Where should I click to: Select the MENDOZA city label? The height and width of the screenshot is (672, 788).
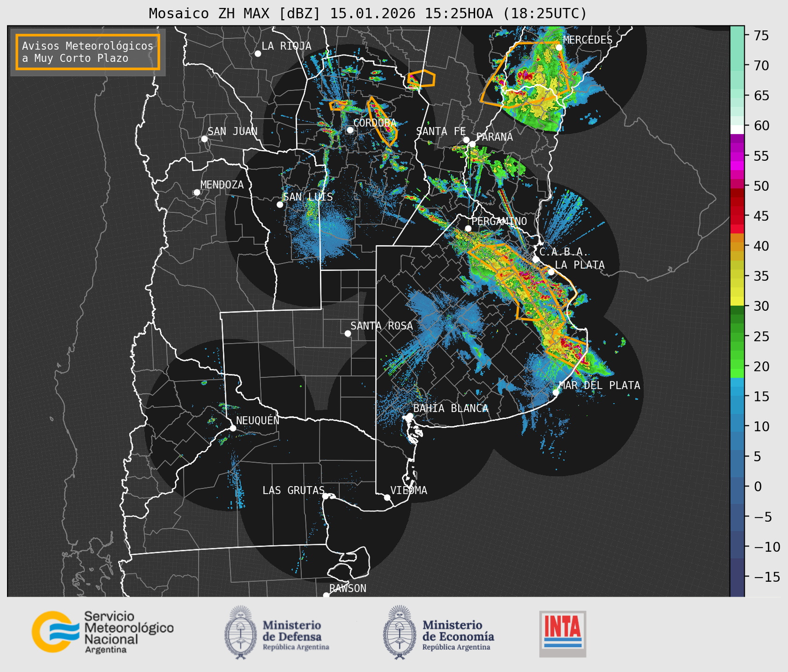pyautogui.click(x=222, y=185)
